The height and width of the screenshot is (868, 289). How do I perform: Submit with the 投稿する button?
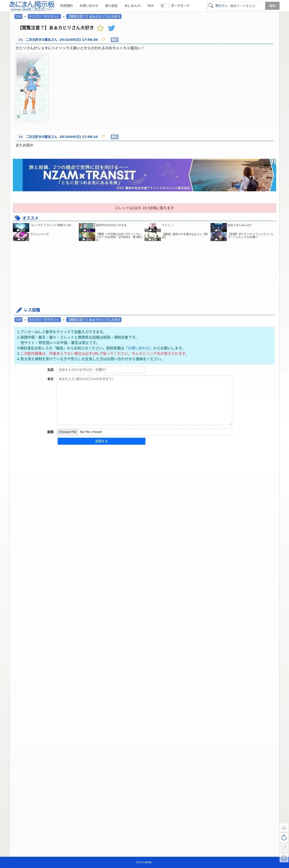(101, 441)
